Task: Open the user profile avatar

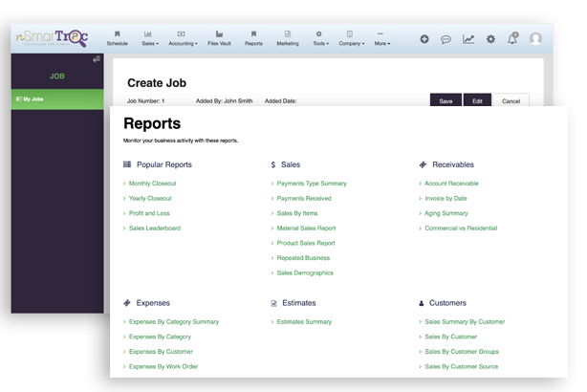Action: 535,39
